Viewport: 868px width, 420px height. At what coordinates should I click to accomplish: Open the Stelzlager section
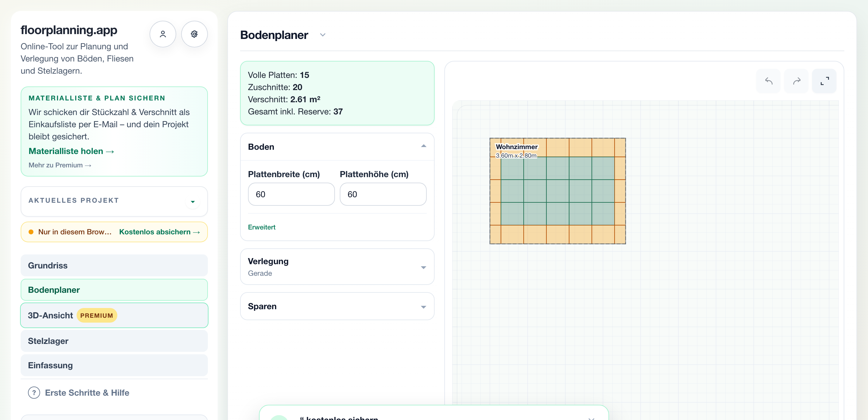coord(114,341)
